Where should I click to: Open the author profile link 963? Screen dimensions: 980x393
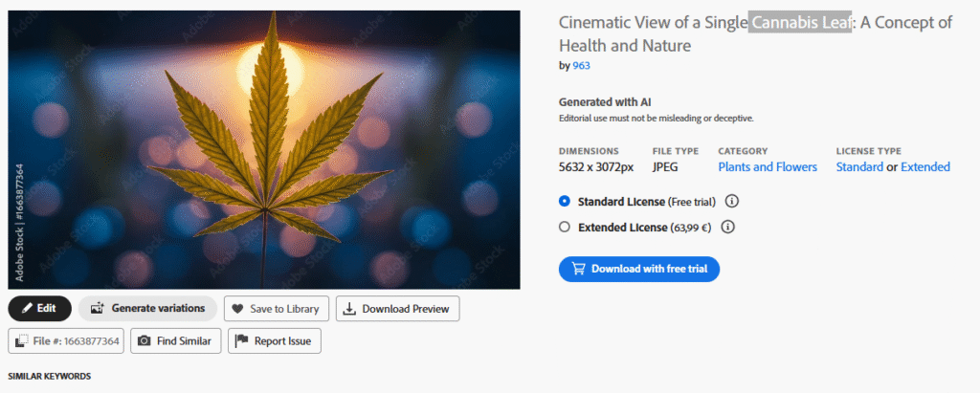pos(581,65)
